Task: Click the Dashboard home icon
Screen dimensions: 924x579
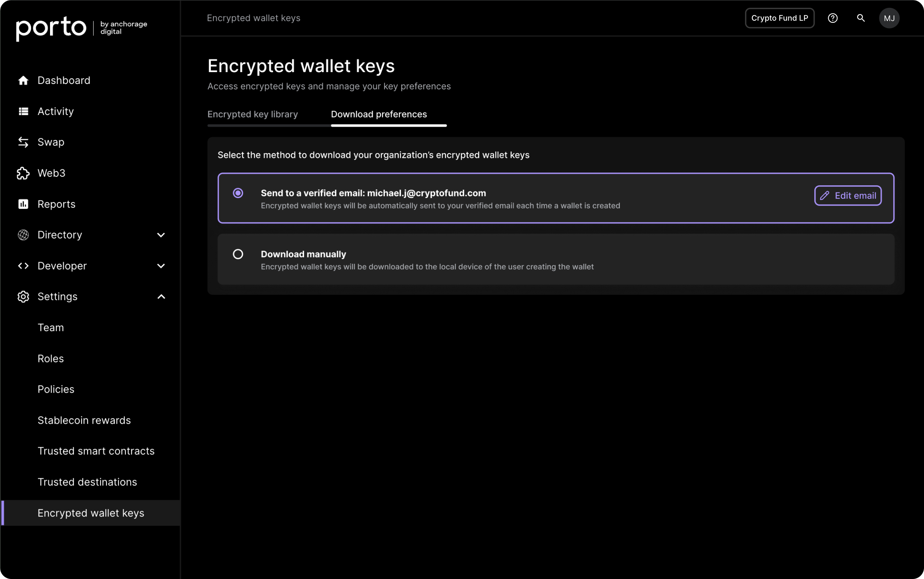Action: click(x=23, y=80)
